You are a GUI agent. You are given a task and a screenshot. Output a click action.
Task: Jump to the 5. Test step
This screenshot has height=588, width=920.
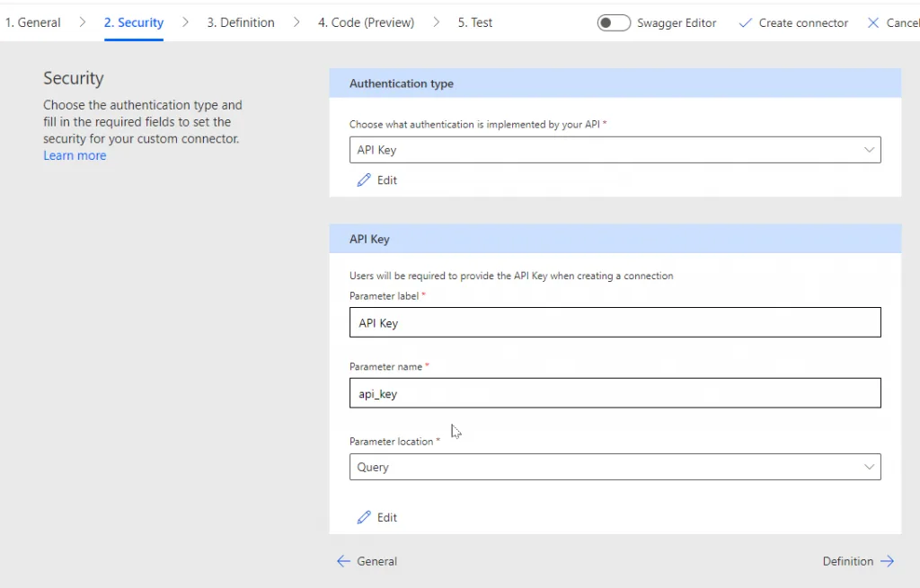pos(475,22)
